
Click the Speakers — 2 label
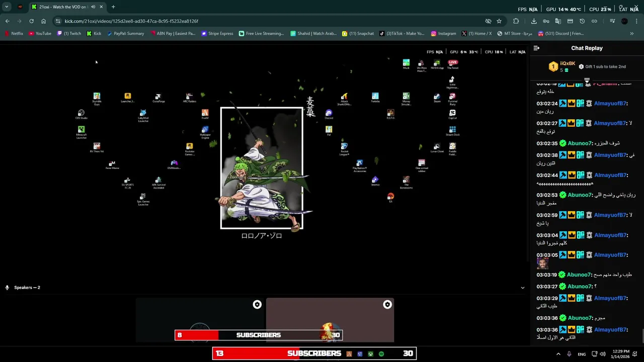coord(27,288)
